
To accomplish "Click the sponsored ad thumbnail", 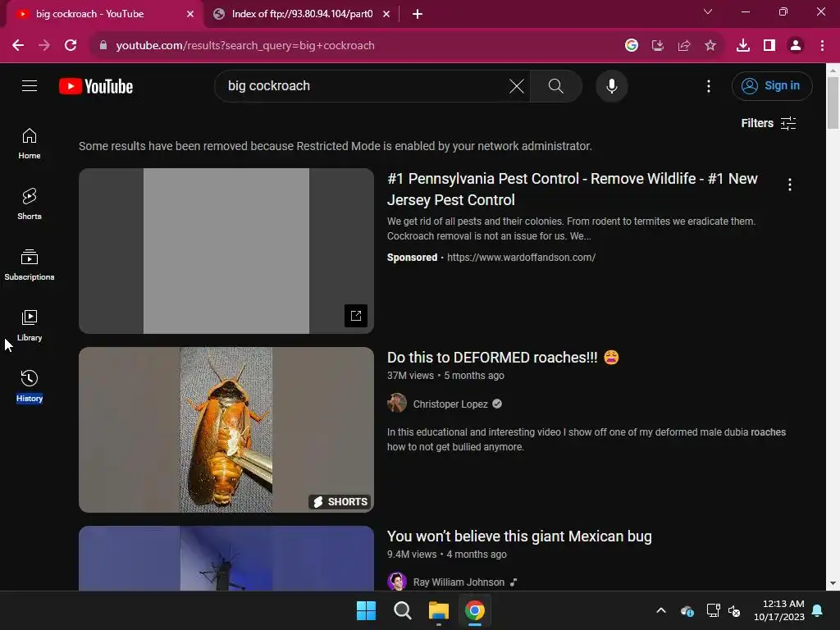I will [226, 251].
